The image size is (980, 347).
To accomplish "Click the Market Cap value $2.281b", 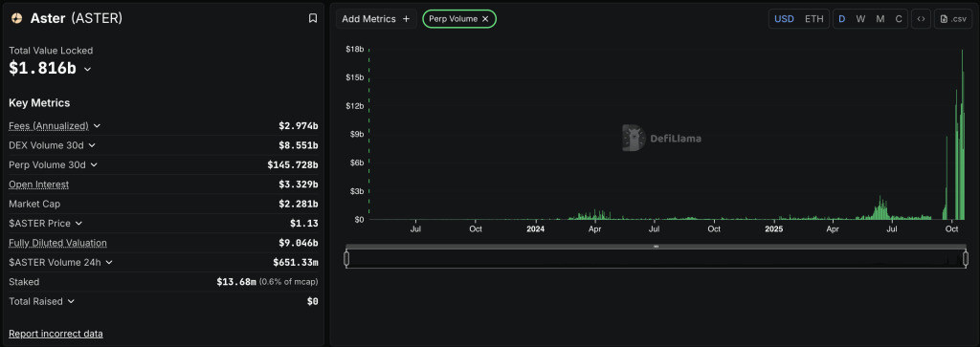I will (x=299, y=204).
